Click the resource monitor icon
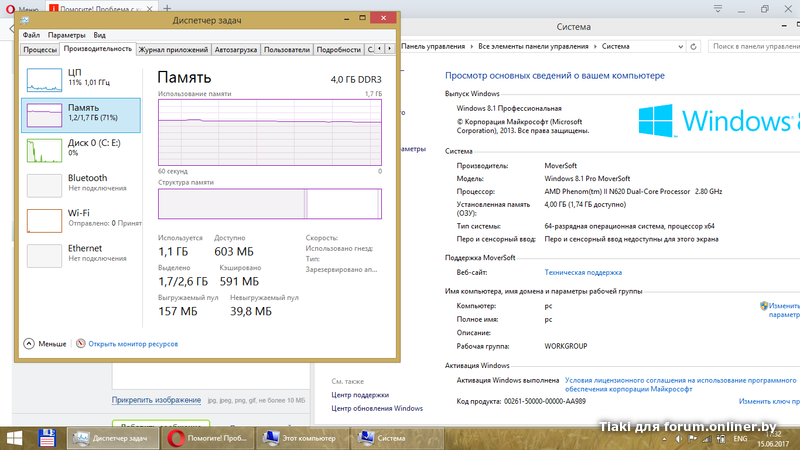This screenshot has height=450, width=800. (x=81, y=343)
